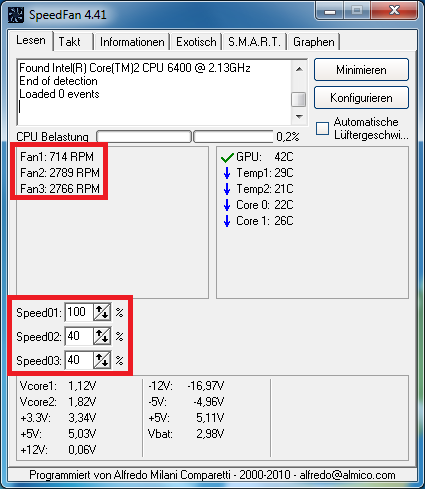
Task: Click the log scrollbar down arrow
Action: (299, 117)
